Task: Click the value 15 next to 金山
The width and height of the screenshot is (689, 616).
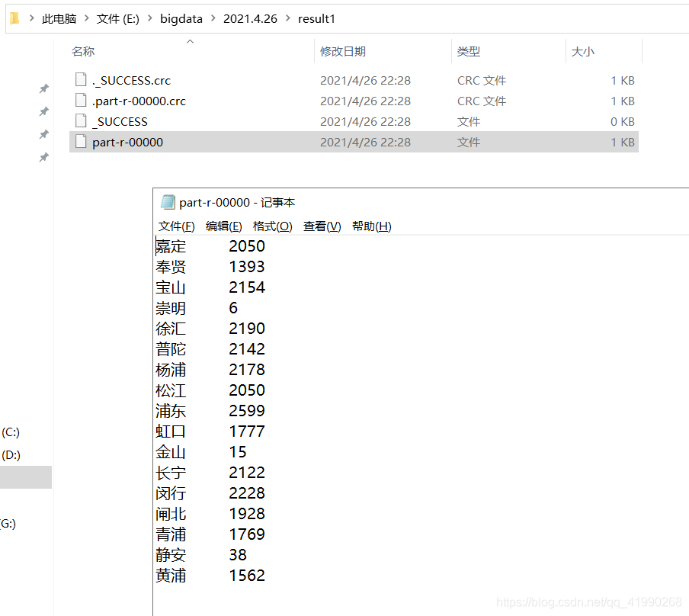Action: coord(238,452)
